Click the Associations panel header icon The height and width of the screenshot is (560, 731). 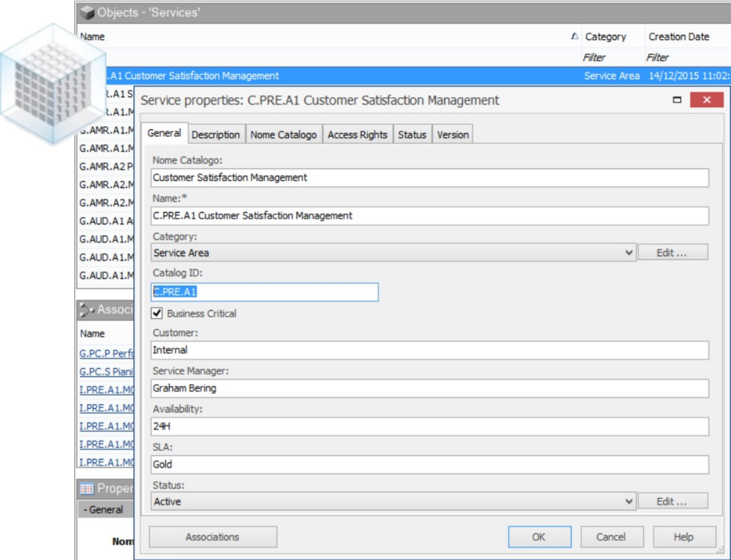point(87,310)
